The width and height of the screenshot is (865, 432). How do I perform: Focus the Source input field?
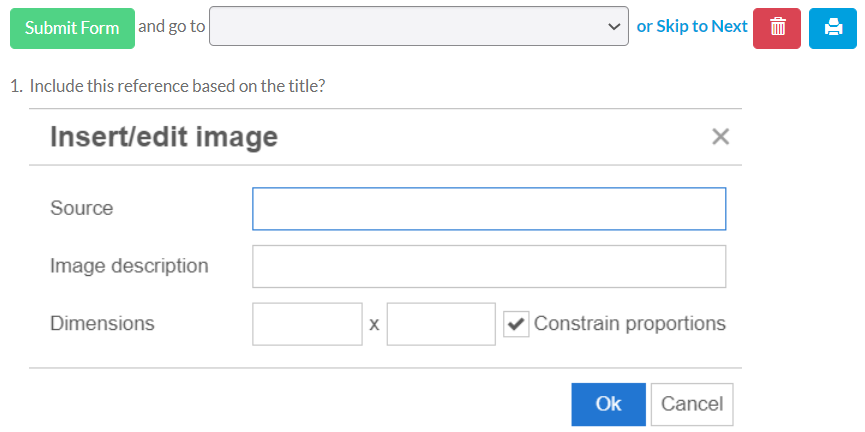[x=489, y=209]
